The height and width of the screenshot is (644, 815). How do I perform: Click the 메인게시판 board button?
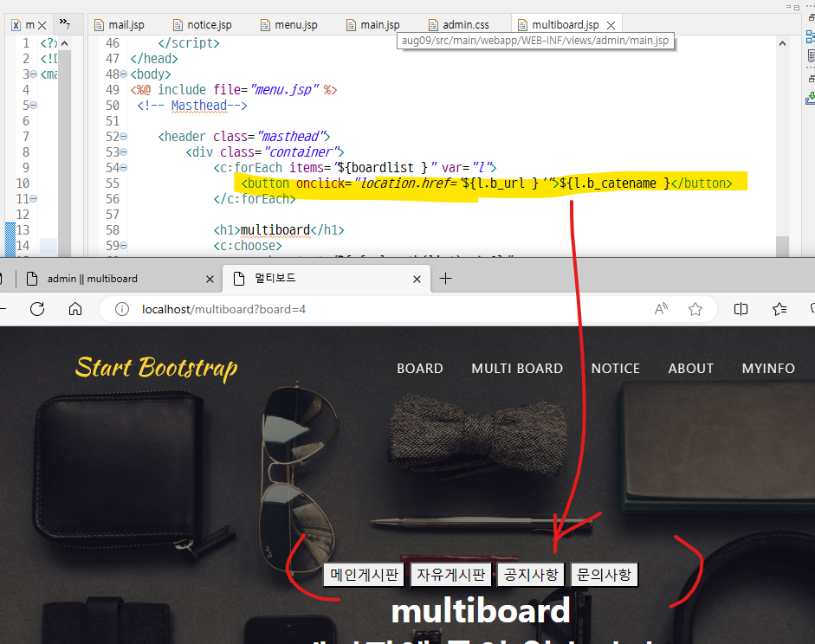click(x=364, y=575)
